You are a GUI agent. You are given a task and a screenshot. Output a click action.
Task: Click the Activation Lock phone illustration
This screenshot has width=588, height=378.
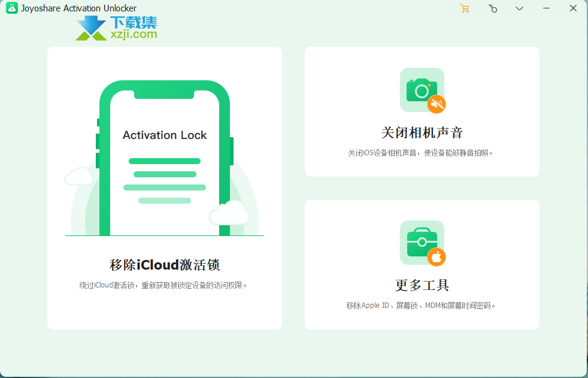coord(165,158)
